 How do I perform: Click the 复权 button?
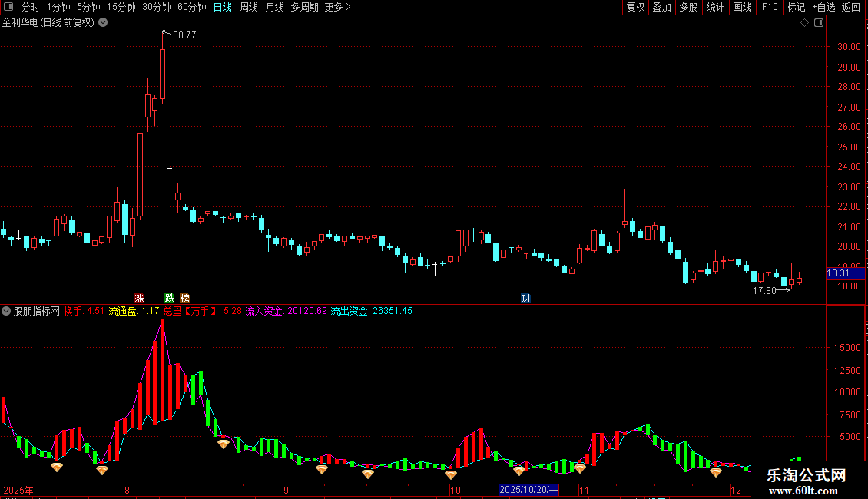(x=635, y=7)
